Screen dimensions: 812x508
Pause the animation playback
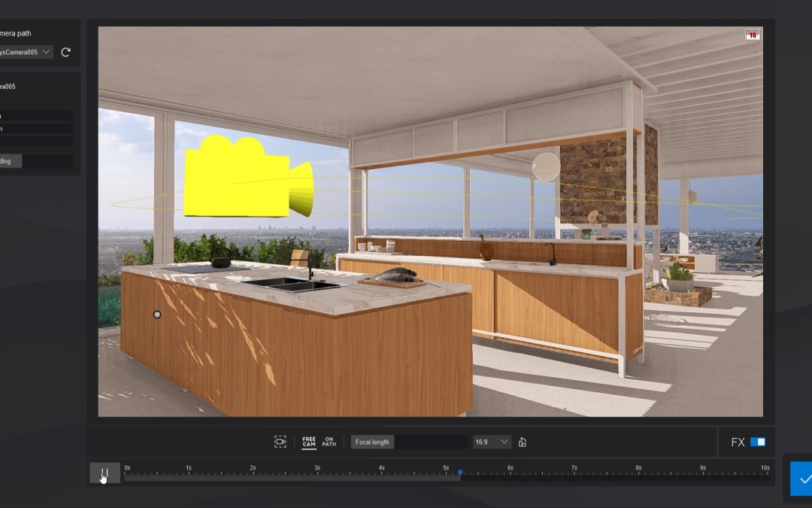coord(105,473)
